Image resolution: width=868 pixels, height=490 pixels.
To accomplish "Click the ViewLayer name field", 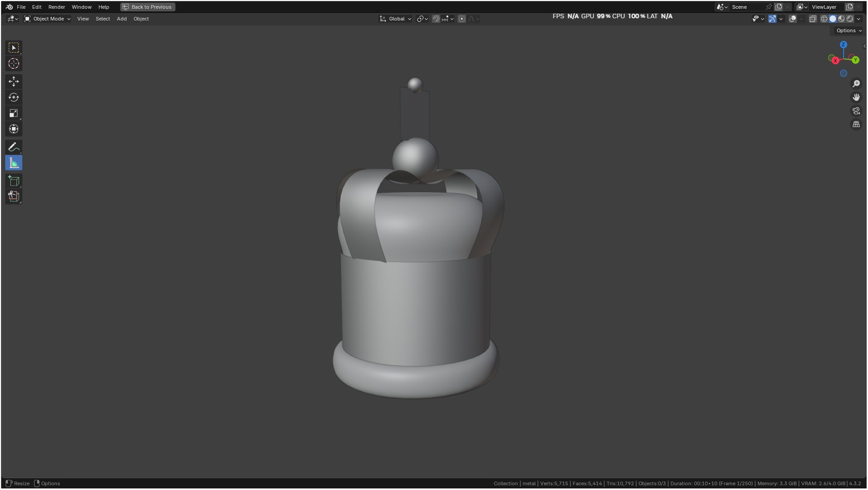I will 827,7.
